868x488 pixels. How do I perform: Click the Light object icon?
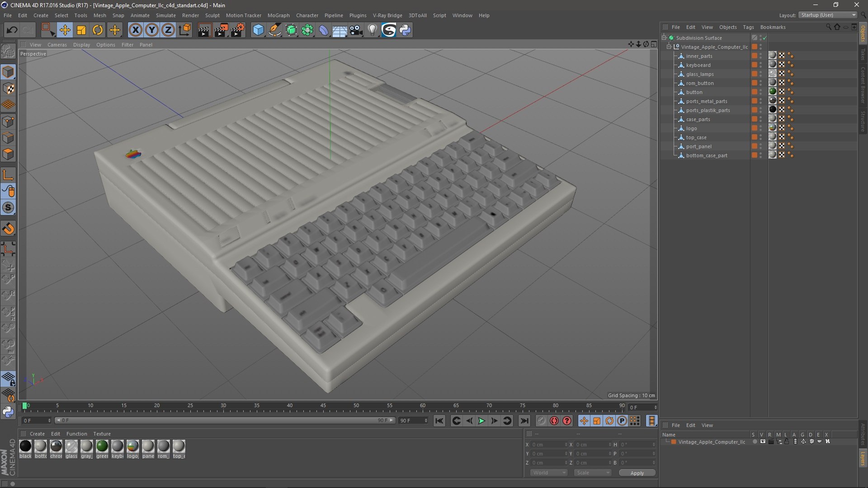(372, 30)
